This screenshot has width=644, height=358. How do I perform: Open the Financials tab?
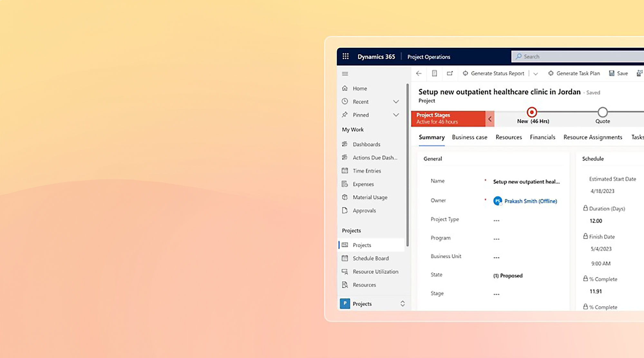(543, 137)
